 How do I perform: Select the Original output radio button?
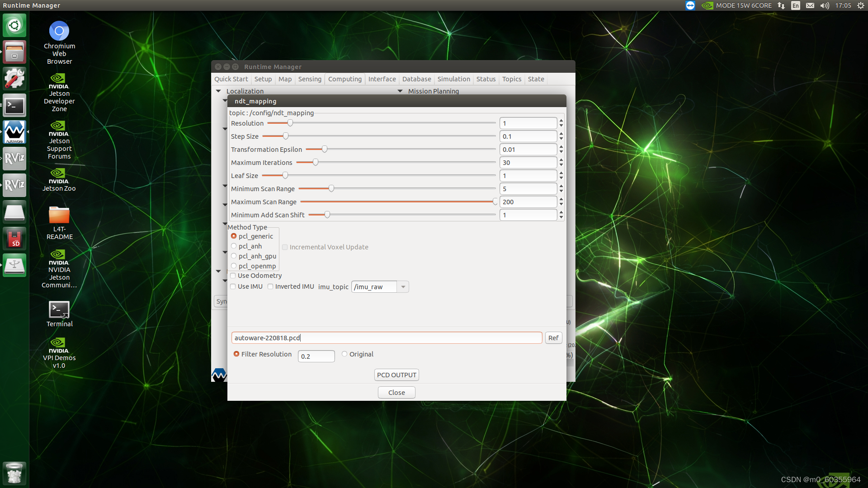[x=344, y=354]
